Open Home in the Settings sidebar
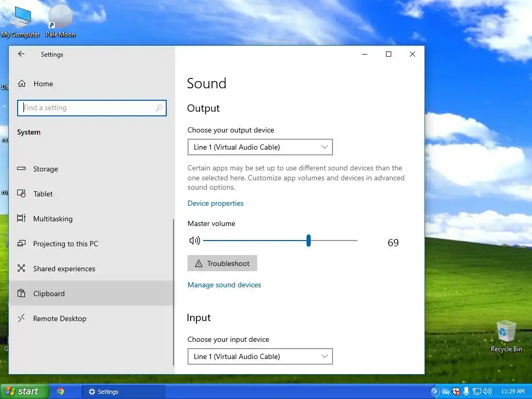Viewport: 532px width, 399px height. point(91,84)
